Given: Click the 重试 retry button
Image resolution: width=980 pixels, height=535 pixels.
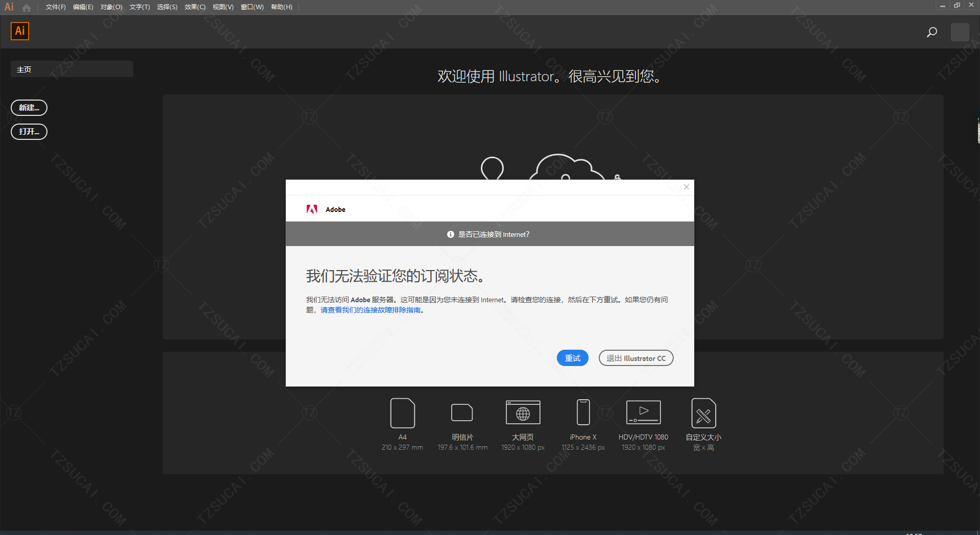Looking at the screenshot, I should [x=572, y=358].
